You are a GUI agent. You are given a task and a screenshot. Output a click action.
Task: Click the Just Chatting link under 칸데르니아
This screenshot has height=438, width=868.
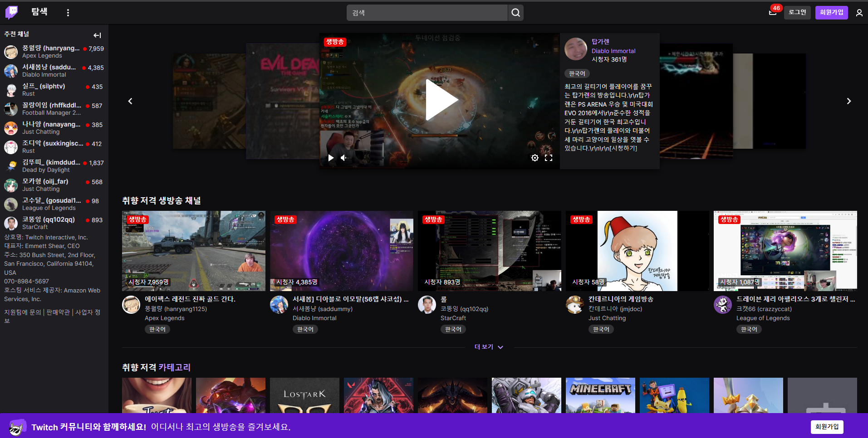click(607, 318)
